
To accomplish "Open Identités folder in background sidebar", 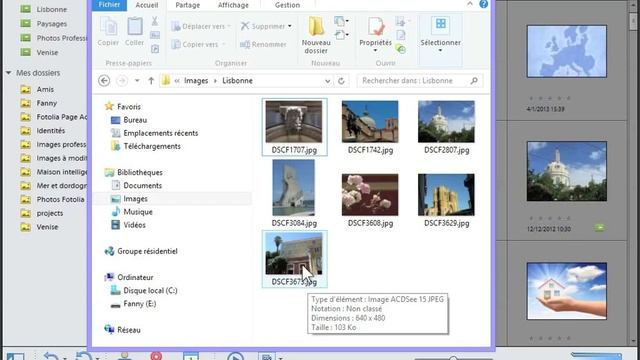I will [43, 131].
